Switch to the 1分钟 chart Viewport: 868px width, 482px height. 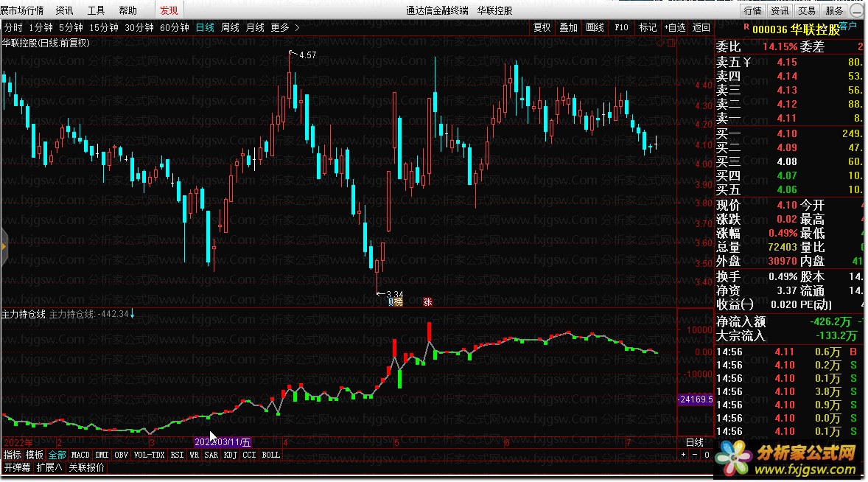click(41, 27)
